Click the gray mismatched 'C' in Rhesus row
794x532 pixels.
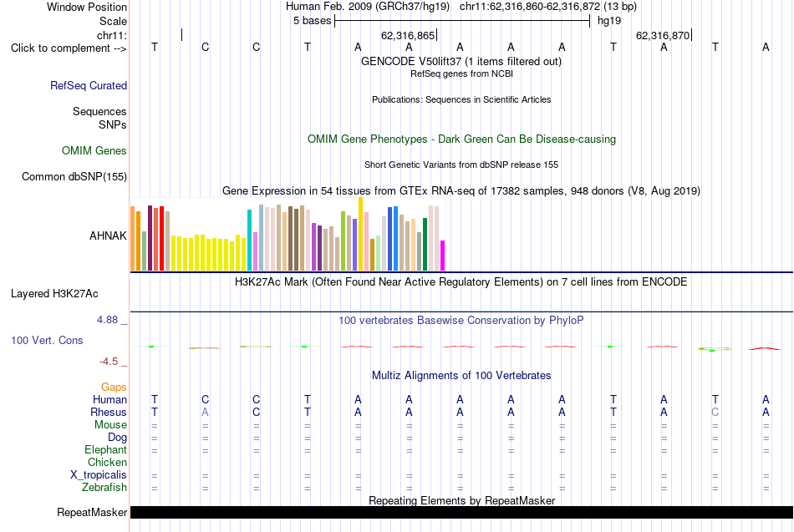pos(715,412)
